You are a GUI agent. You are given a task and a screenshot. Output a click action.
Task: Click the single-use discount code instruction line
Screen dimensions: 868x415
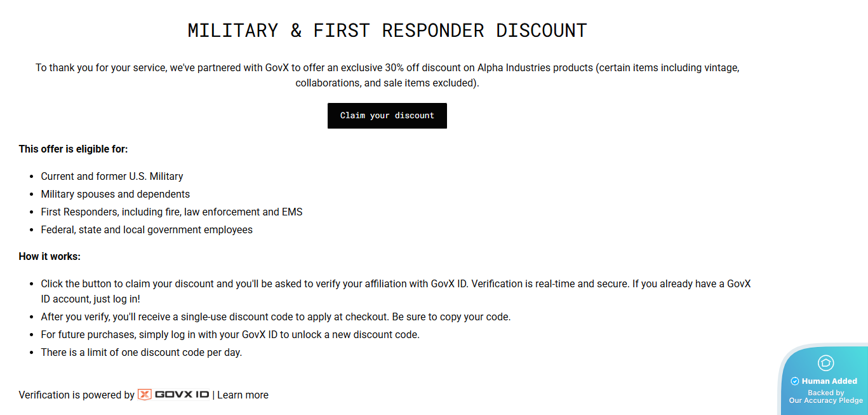276,316
